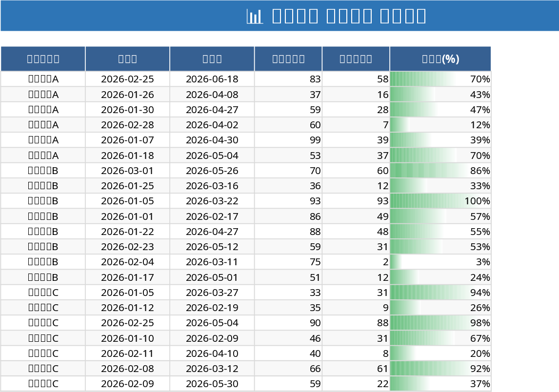Click the start date 2026-03-01 cell
The image size is (559, 392).
127,171
